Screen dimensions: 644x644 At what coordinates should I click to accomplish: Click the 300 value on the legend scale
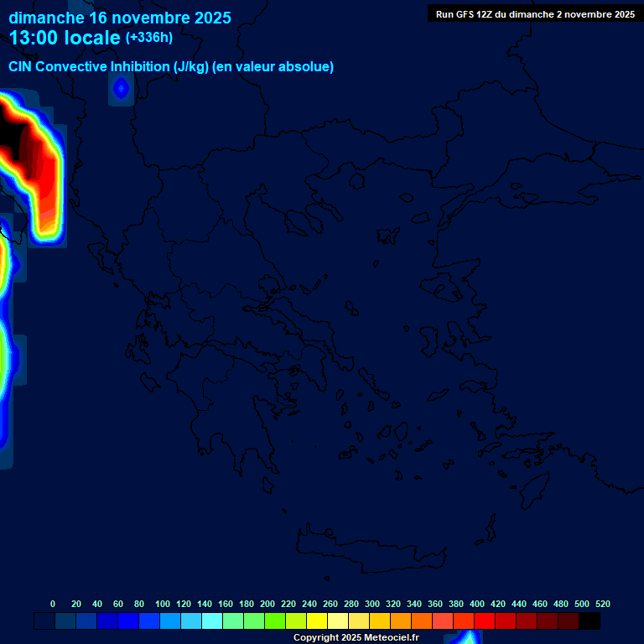(x=372, y=604)
